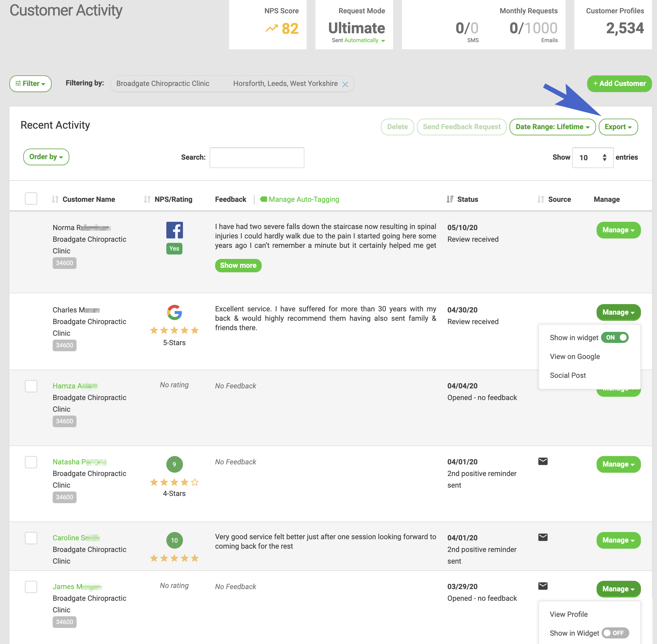This screenshot has width=657, height=644.
Task: Tick the checkbox beside Hamza's row
Action: pos(31,386)
